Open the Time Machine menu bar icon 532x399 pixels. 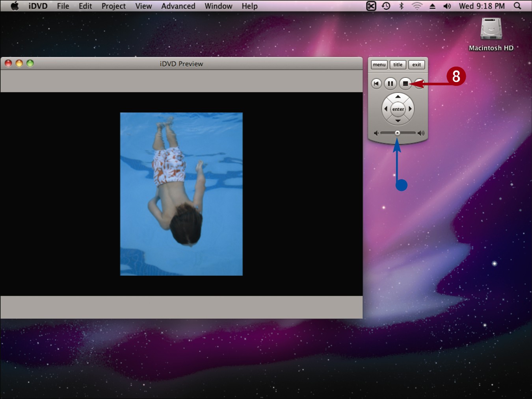[386, 6]
